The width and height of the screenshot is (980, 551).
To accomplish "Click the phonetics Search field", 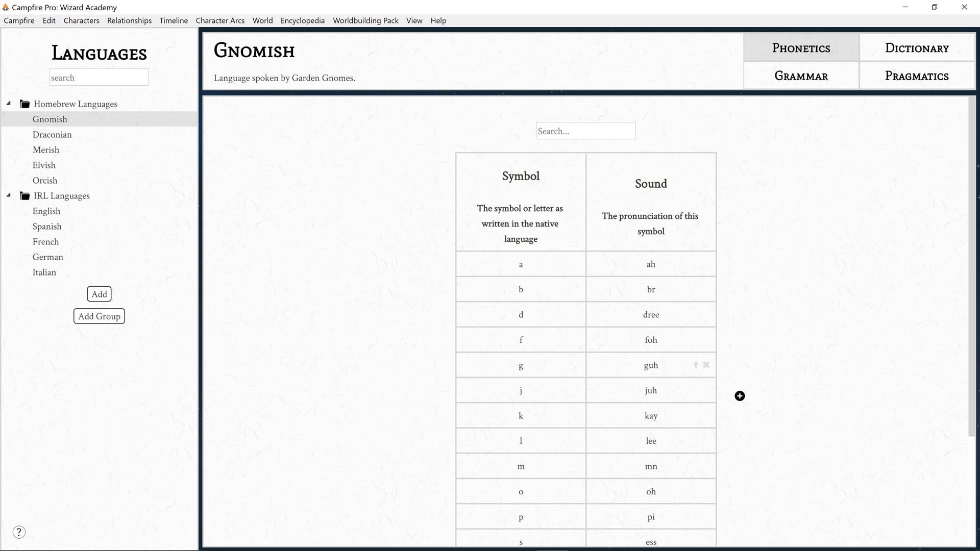I will [x=585, y=131].
